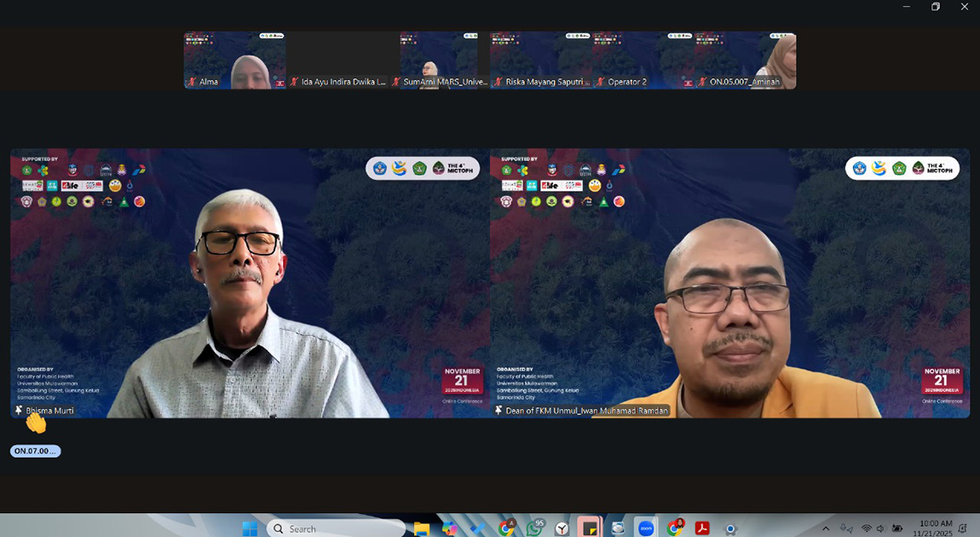The height and width of the screenshot is (537, 980).
Task: Open the Copilot taskbar icon
Action: point(449,528)
